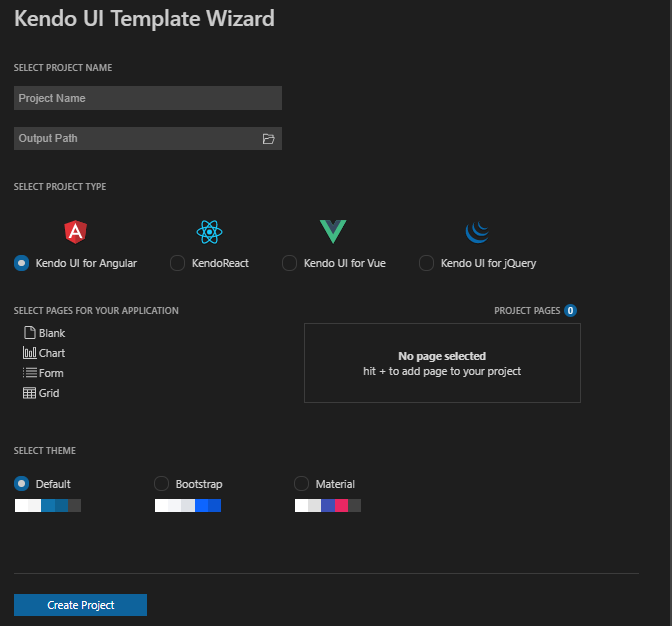Screen dimensions: 672x626
Task: Add the Form page label
Action: [51, 373]
